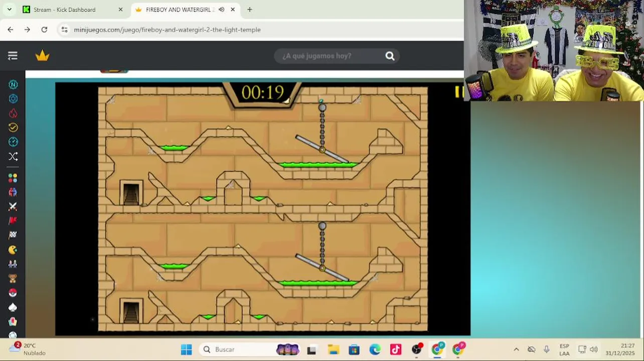The height and width of the screenshot is (361, 644).
Task: Click the taskbar Buscar search box
Action: coord(250,349)
